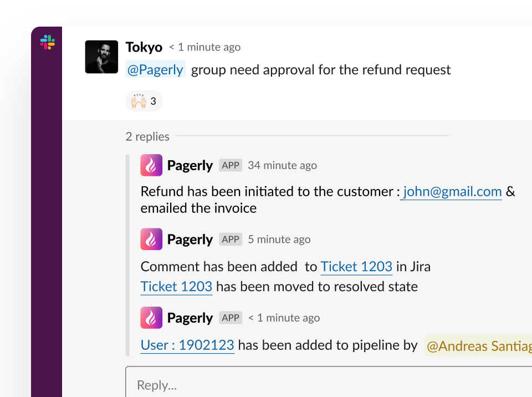Click the Tokyo username
Screen dimensions: 532x397
[144, 47]
